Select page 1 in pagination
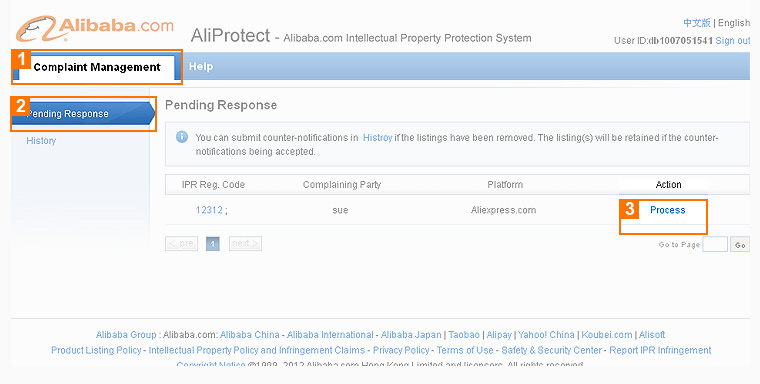 tap(213, 244)
